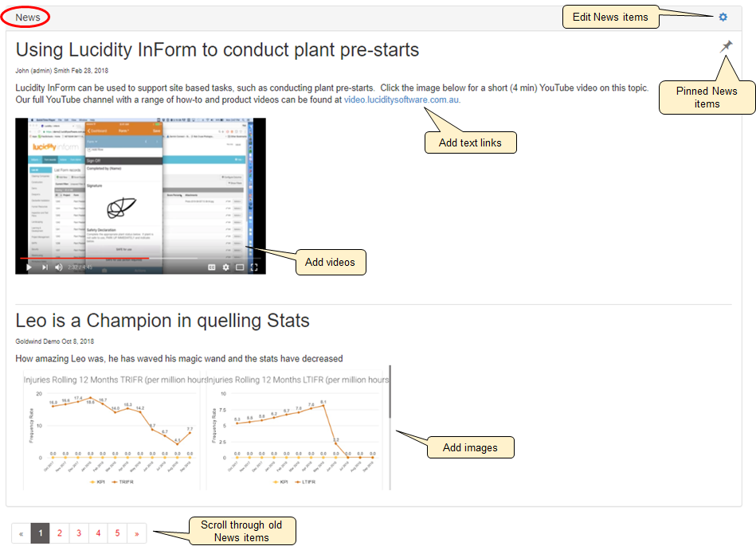Toggle closed captions on the video
This screenshot has width=756, height=550.
[212, 267]
